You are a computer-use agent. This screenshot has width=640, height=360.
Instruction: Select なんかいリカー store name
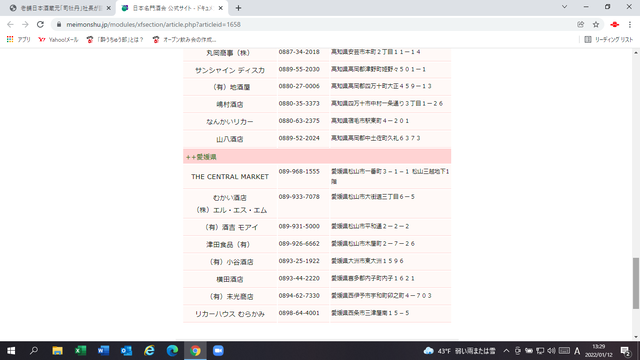[x=230, y=122]
